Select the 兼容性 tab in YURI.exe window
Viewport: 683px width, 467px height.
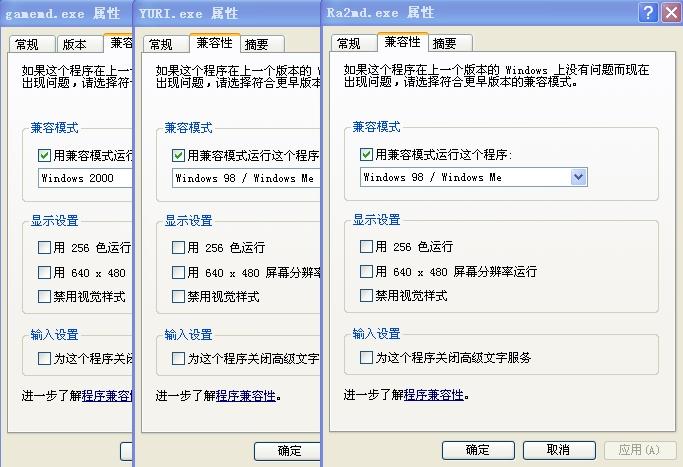(x=214, y=43)
